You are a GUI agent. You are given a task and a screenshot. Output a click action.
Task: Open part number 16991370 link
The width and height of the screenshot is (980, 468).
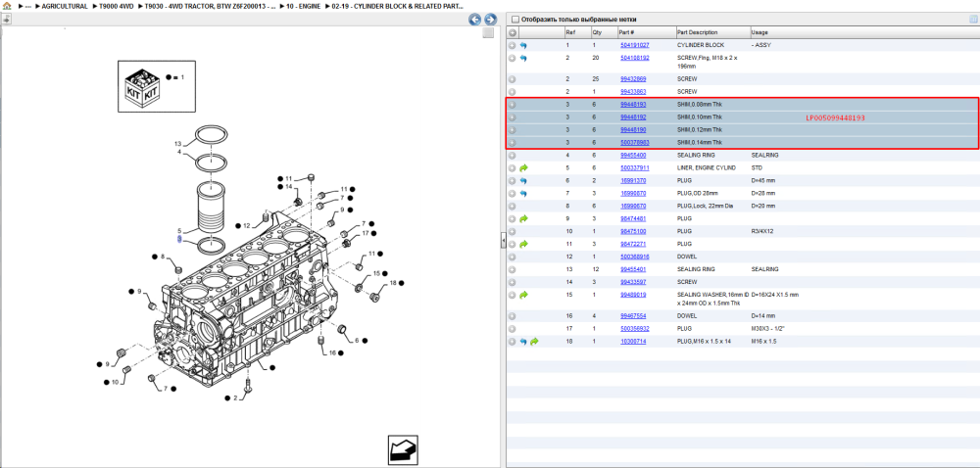[633, 181]
